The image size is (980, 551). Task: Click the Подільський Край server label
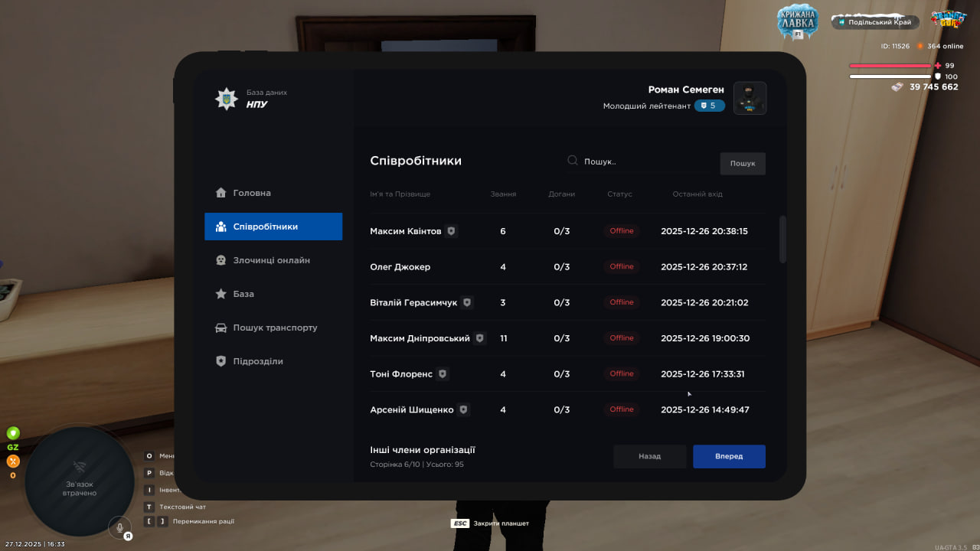pyautogui.click(x=876, y=22)
